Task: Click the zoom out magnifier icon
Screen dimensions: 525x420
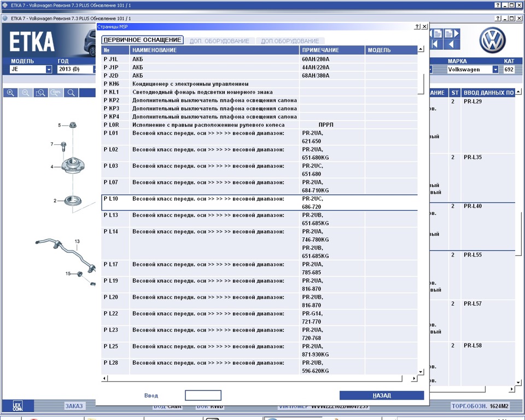Action: (x=26, y=93)
